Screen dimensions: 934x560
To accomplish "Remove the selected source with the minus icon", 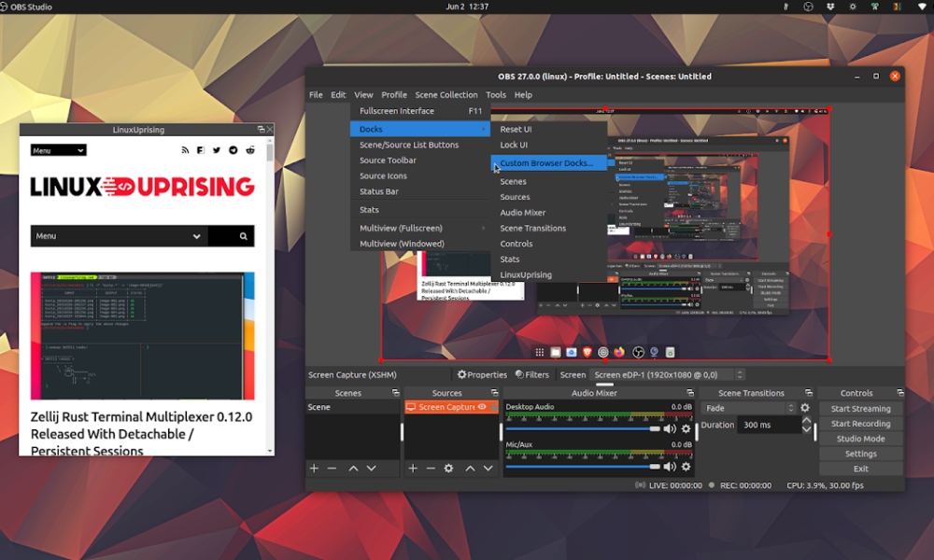I will (431, 469).
